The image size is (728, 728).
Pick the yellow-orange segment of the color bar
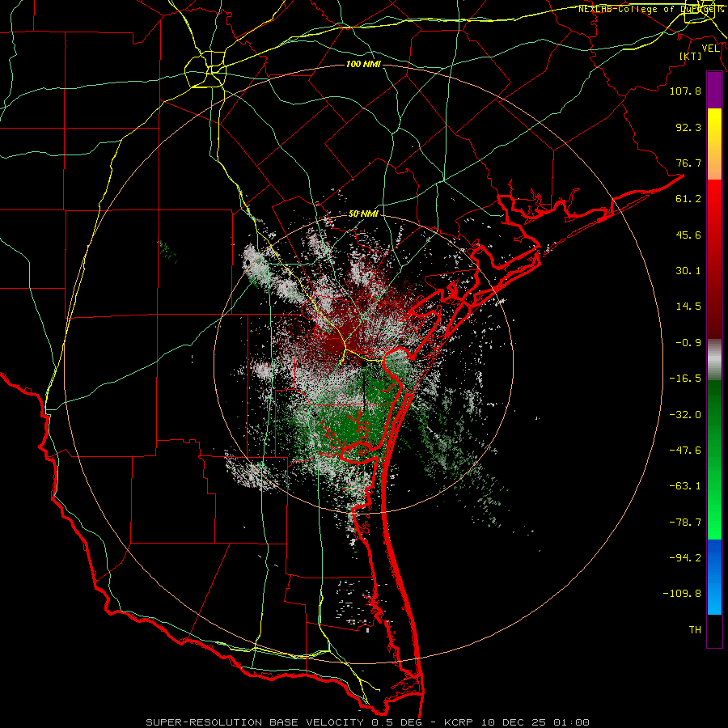coord(714,144)
